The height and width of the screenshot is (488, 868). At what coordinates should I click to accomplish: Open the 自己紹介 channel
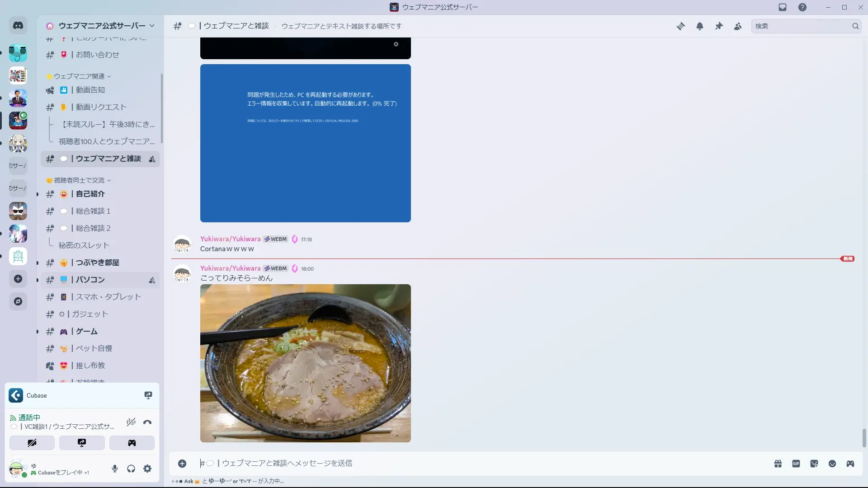pyautogui.click(x=90, y=194)
